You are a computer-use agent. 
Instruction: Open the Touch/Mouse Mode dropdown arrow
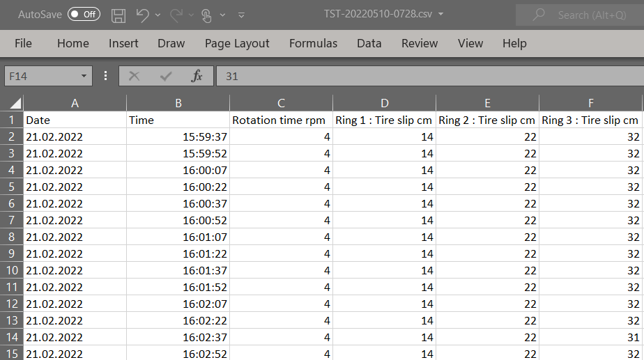pos(222,15)
